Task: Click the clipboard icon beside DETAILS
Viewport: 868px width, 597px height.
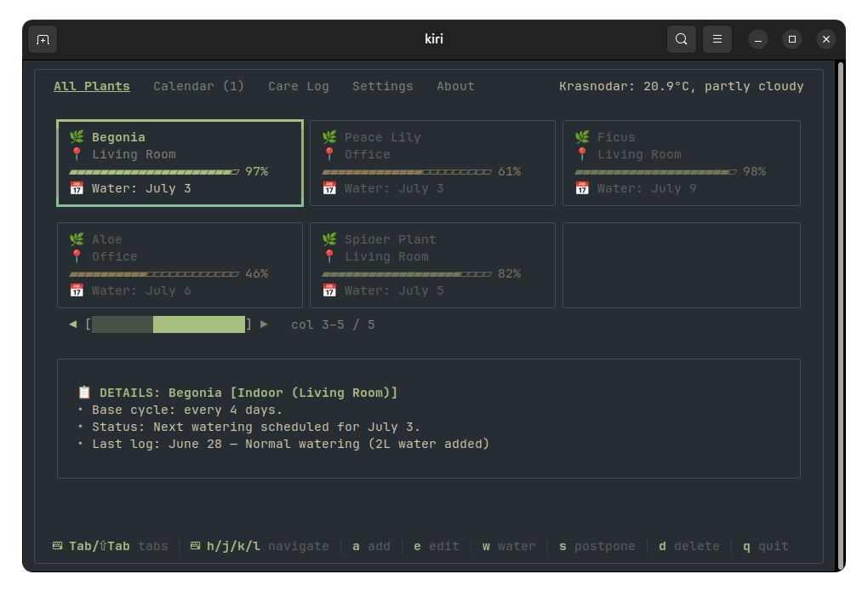Action: click(x=84, y=393)
